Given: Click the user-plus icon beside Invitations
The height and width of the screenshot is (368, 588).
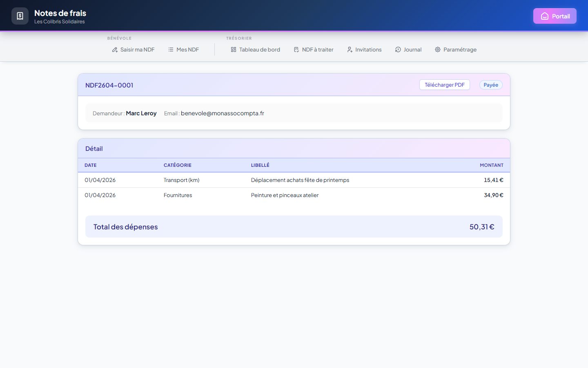Looking at the screenshot, I should (x=350, y=49).
